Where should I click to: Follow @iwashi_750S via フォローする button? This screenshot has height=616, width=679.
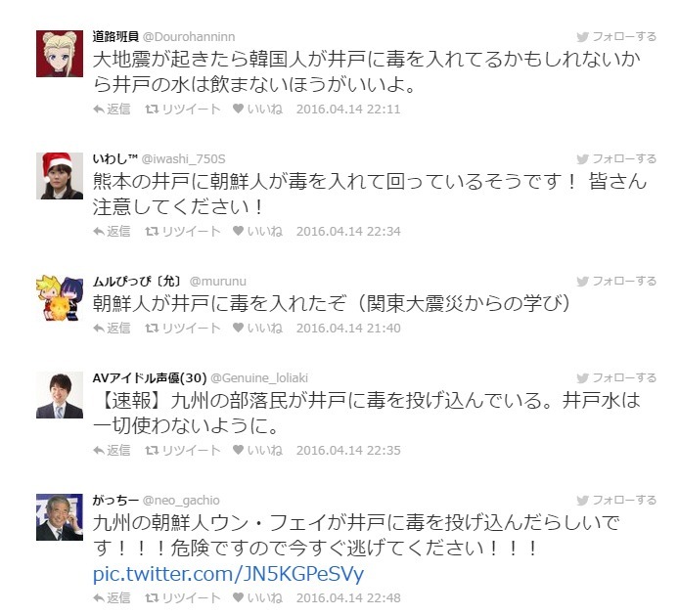[616, 158]
